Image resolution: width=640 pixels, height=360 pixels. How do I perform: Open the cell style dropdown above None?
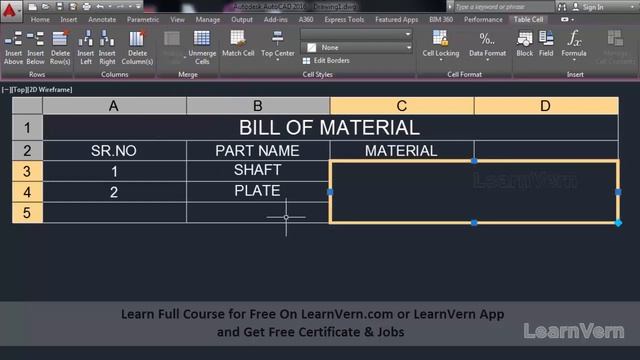click(356, 34)
